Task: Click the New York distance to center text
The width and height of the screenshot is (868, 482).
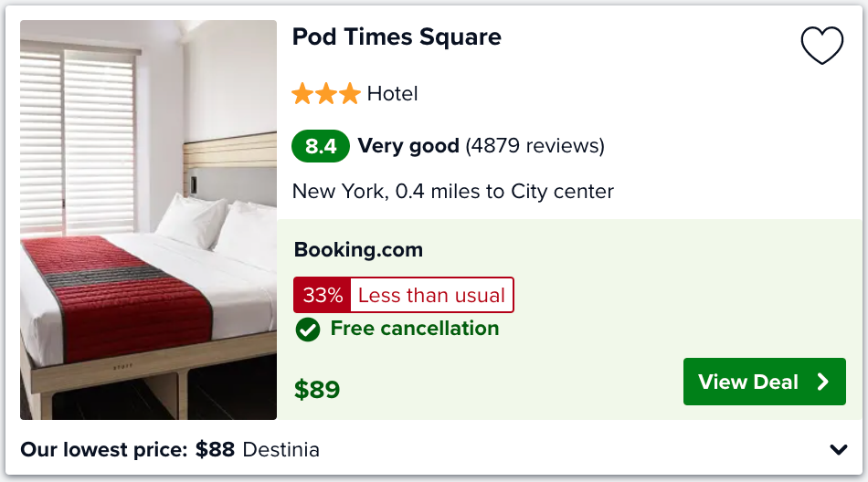Action: click(453, 192)
